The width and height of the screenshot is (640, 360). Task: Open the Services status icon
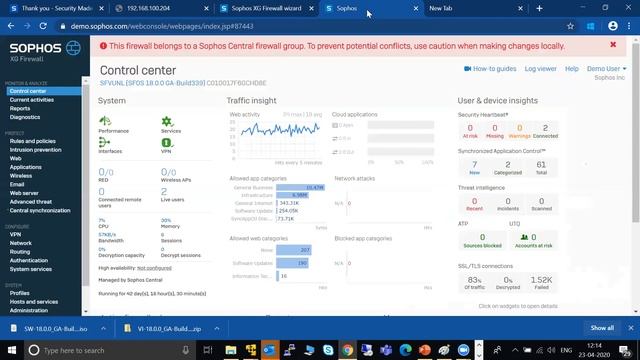167,121
